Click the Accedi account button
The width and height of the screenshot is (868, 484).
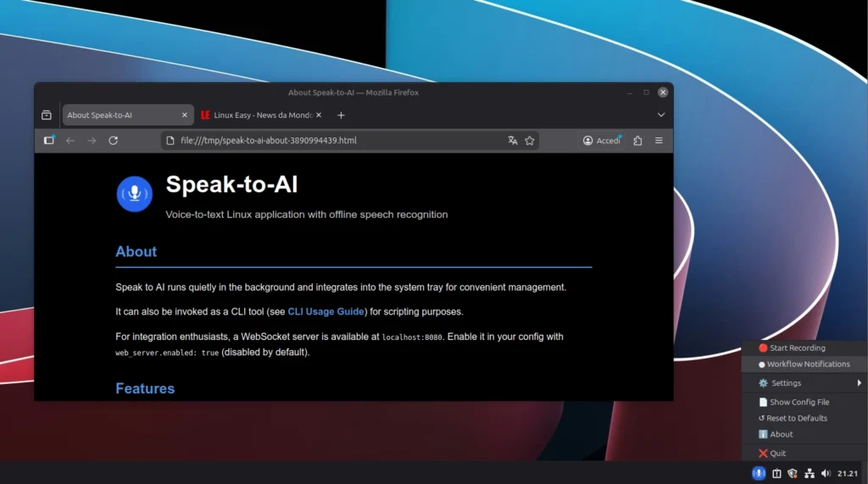(602, 141)
